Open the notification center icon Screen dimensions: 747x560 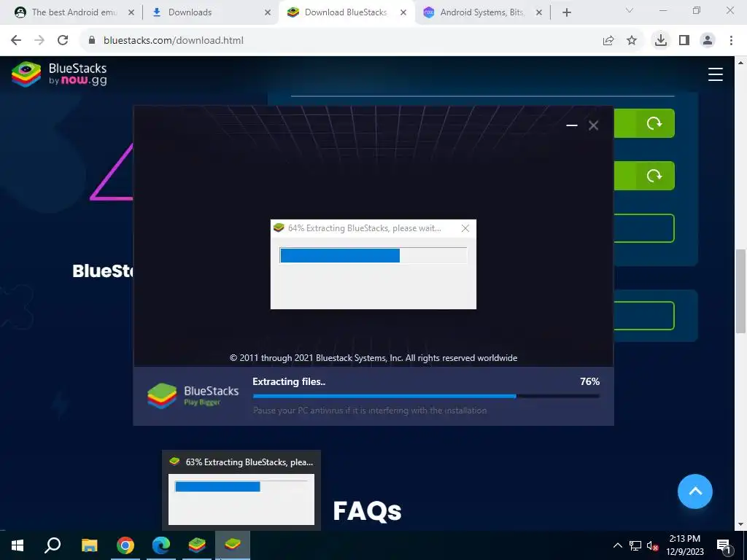coord(724,545)
